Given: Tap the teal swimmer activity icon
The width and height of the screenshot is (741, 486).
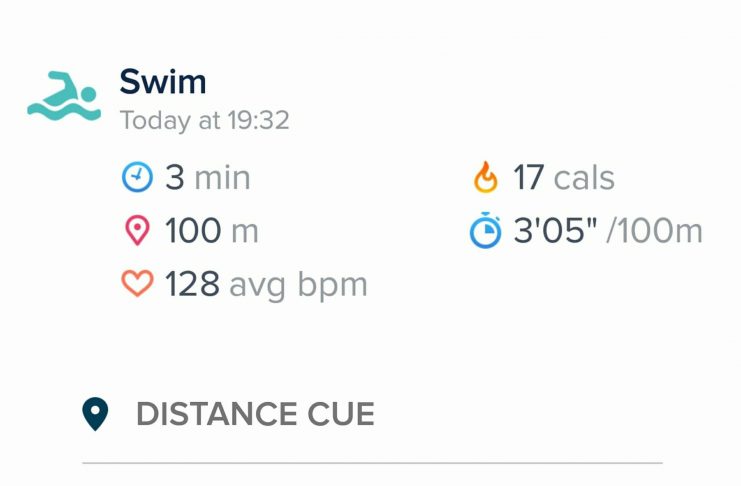Looking at the screenshot, I should [x=64, y=95].
